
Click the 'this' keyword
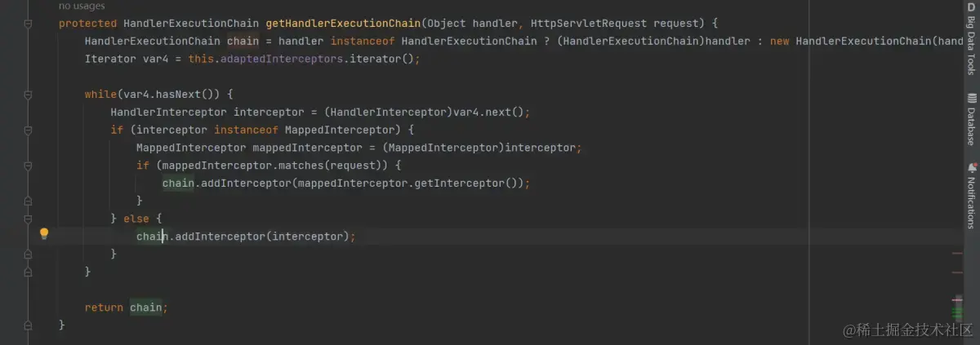[x=201, y=59]
